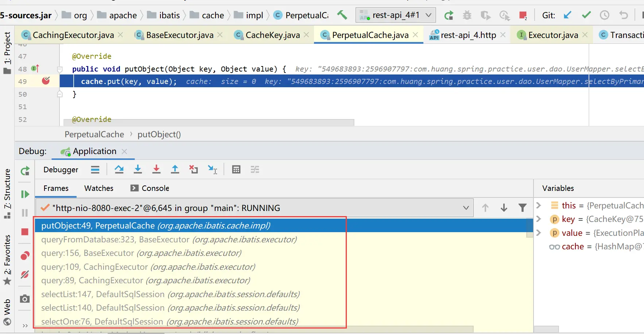This screenshot has height=334, width=644.
Task: Close the Application debug session tab
Action: [x=124, y=151]
